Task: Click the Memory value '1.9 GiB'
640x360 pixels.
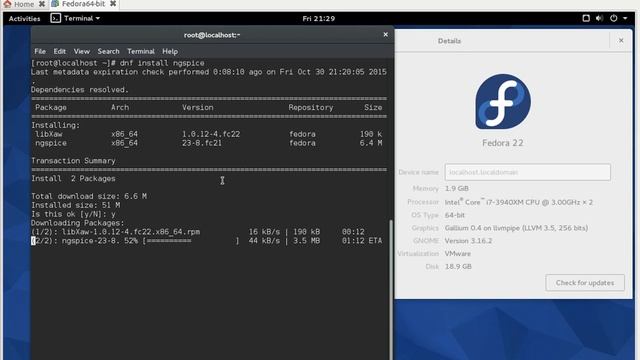Action: point(457,189)
